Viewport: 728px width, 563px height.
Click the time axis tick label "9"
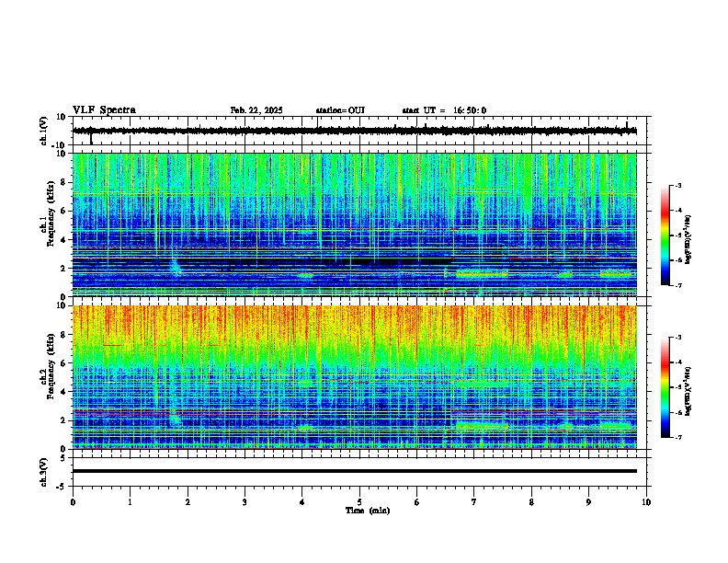coord(588,502)
